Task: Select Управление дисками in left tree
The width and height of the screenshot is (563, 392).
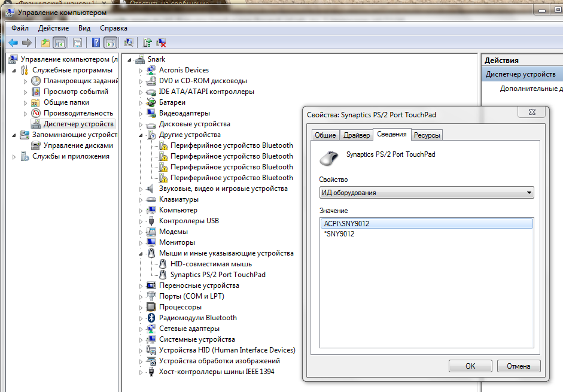Action: tap(78, 145)
